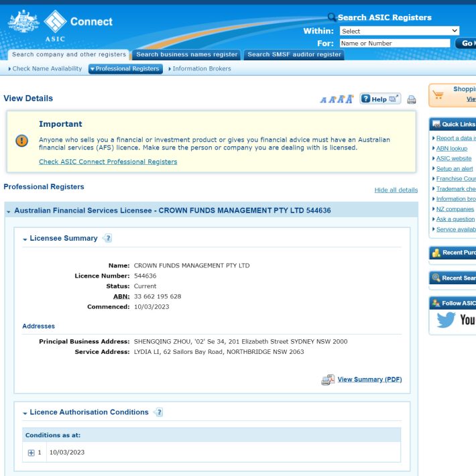Switch to Search business names register tab
This screenshot has height=476, width=476.
tap(186, 54)
